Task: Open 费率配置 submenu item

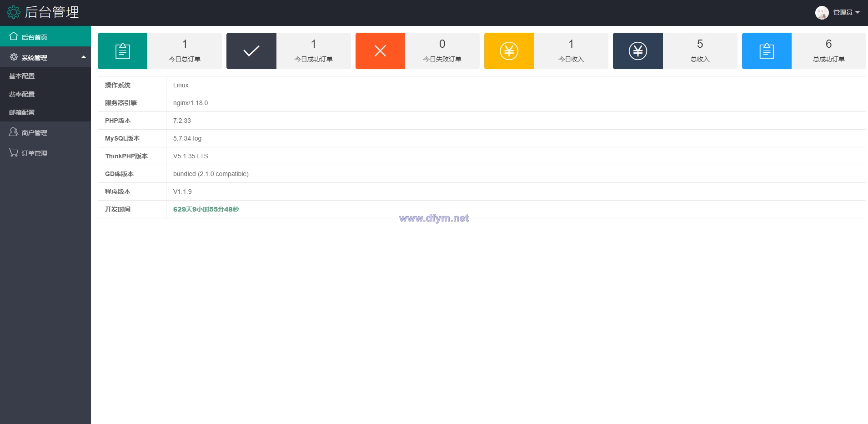Action: 45,94
